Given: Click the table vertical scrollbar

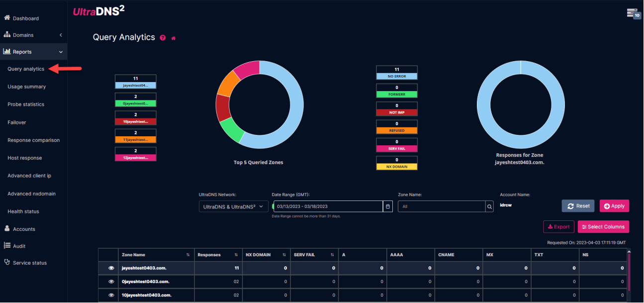Looking at the screenshot, I should pyautogui.click(x=629, y=271).
